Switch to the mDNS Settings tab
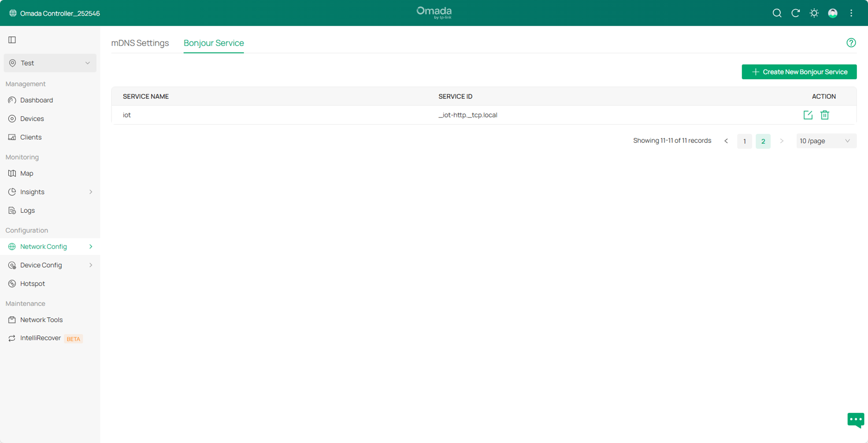 click(140, 43)
